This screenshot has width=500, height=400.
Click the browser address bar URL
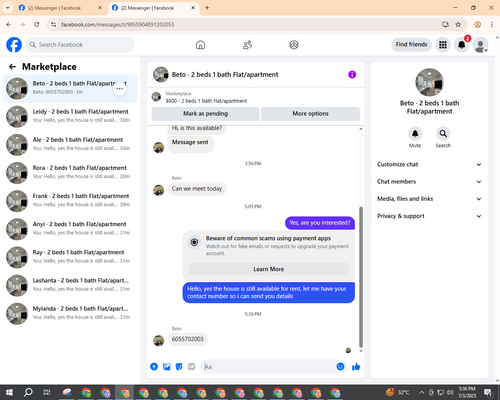point(118,24)
